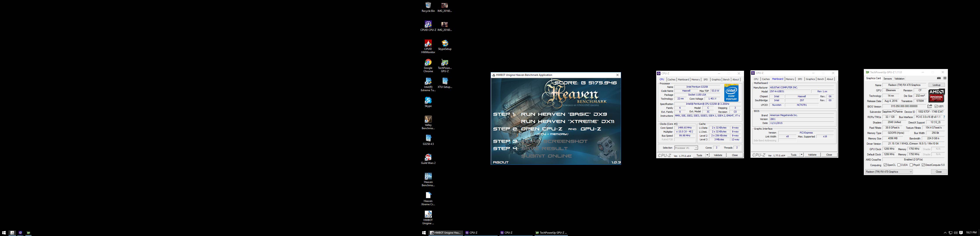
Task: Launch Google Chrome from the desktop
Action: point(428,66)
